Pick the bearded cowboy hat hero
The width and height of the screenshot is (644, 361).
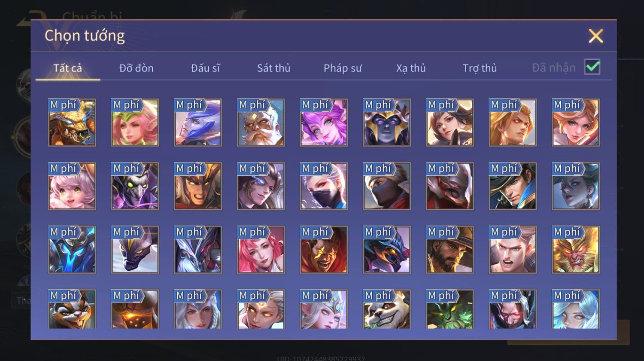(x=450, y=250)
